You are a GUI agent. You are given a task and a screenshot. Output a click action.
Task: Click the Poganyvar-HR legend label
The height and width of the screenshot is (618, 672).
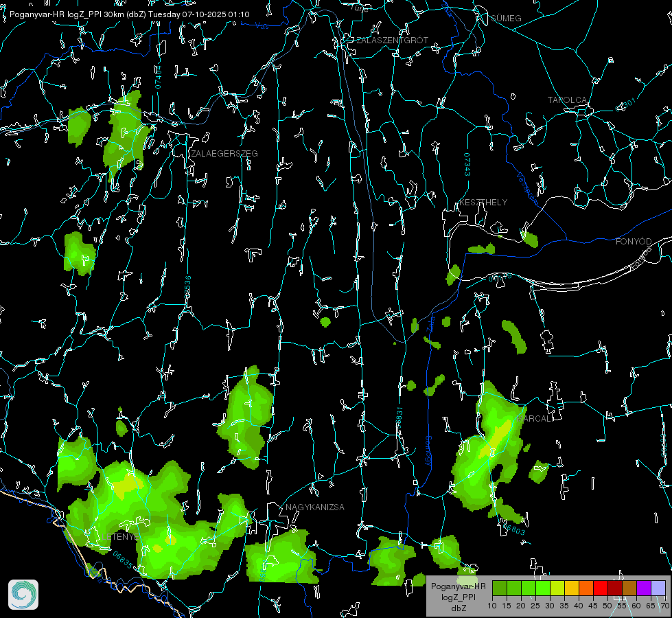458,586
